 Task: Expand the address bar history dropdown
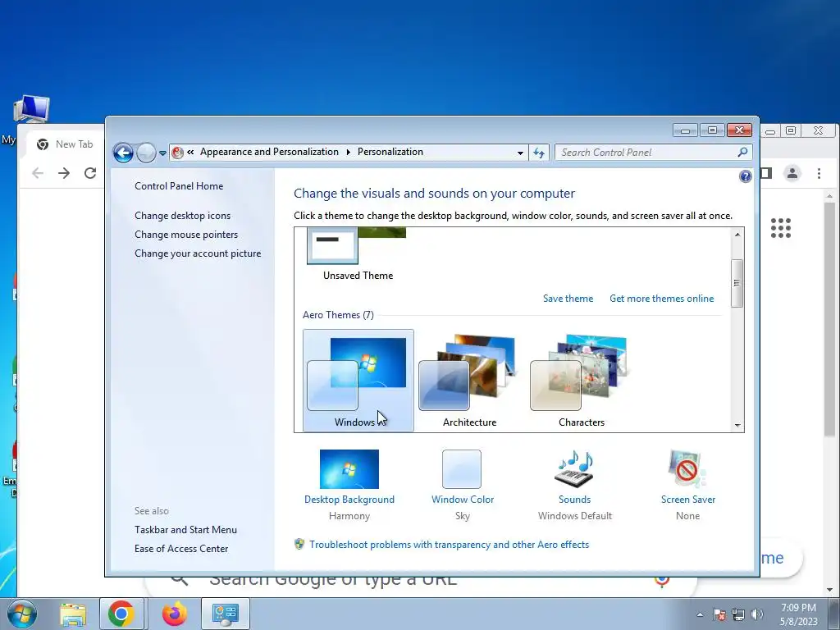point(520,153)
